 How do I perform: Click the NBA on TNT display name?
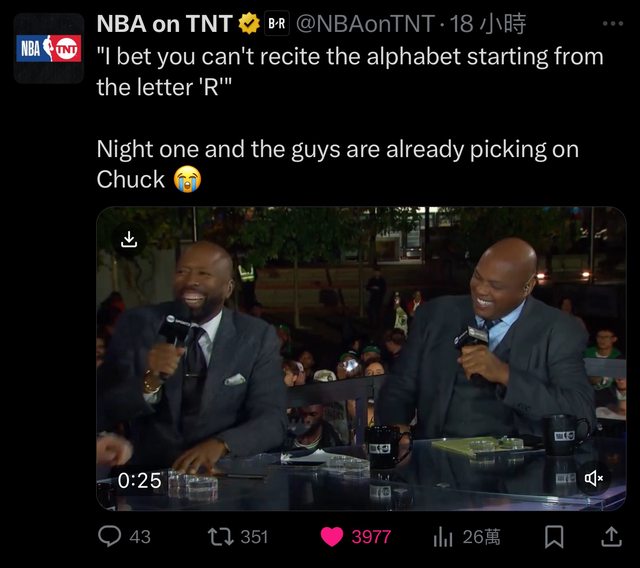pyautogui.click(x=165, y=24)
